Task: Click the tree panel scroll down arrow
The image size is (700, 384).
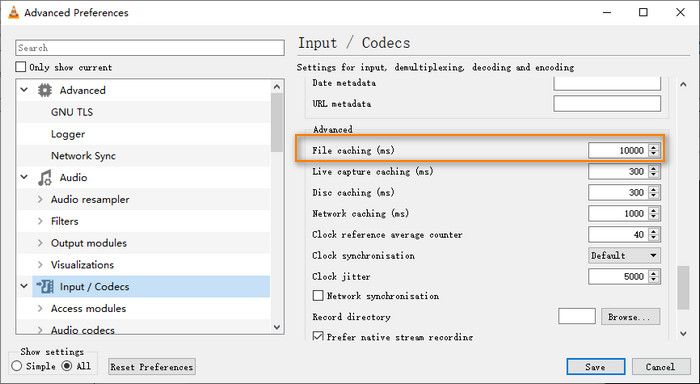Action: point(277,327)
